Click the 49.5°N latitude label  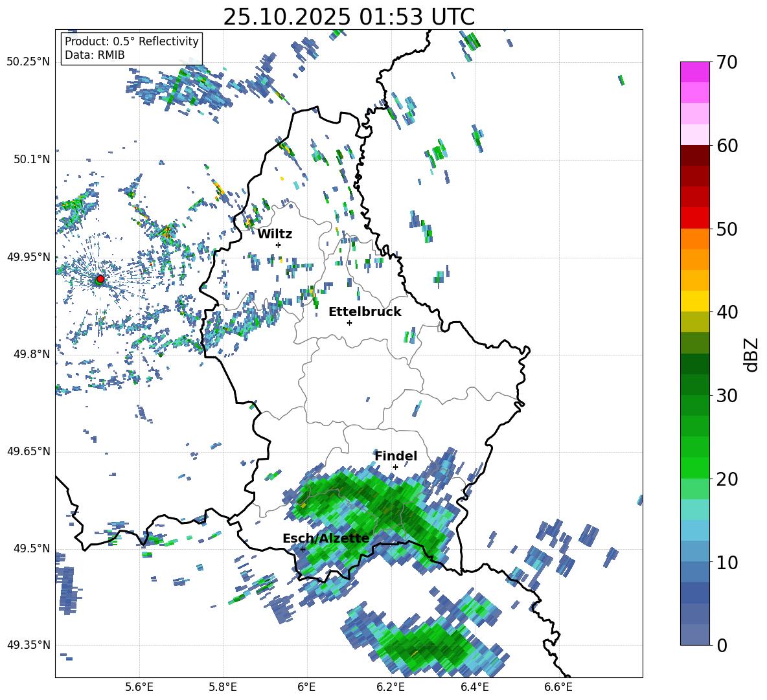point(31,548)
